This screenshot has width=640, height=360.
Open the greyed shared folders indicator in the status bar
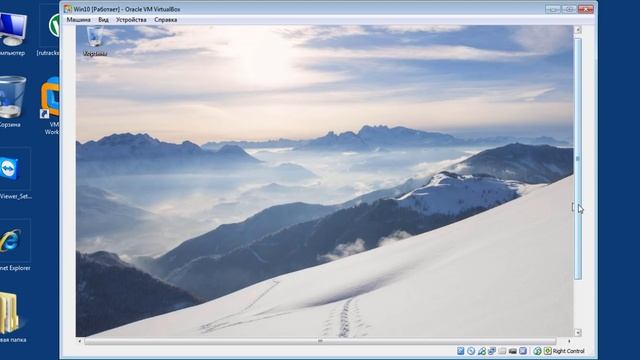click(502, 351)
